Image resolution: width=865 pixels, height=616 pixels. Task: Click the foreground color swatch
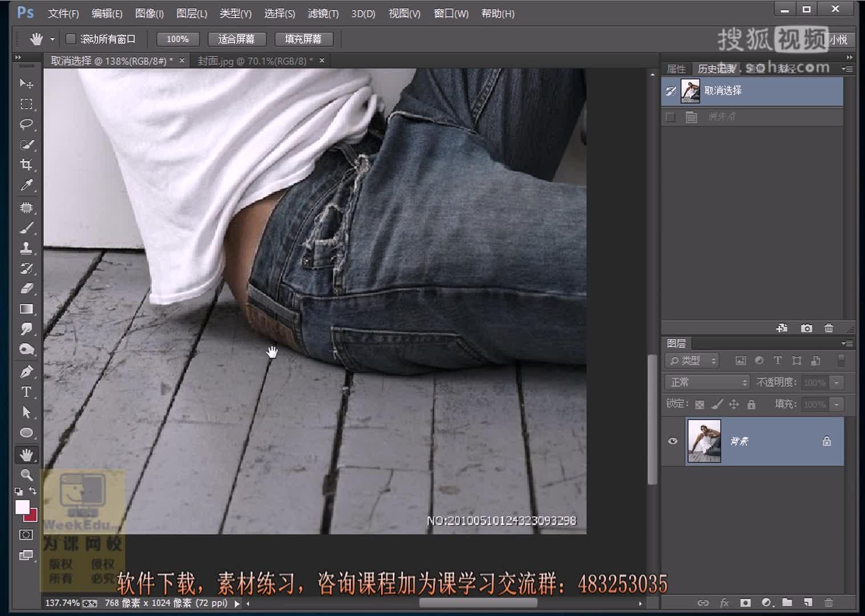click(23, 506)
